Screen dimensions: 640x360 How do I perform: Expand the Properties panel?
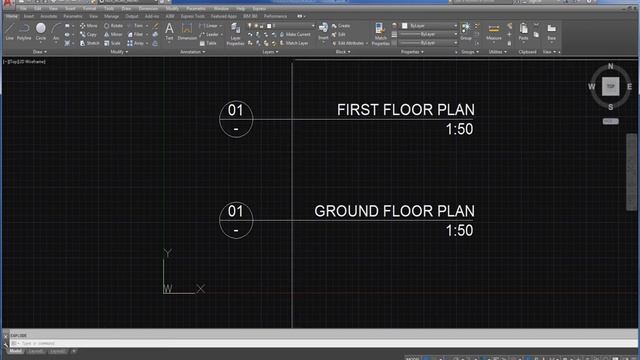pos(412,52)
